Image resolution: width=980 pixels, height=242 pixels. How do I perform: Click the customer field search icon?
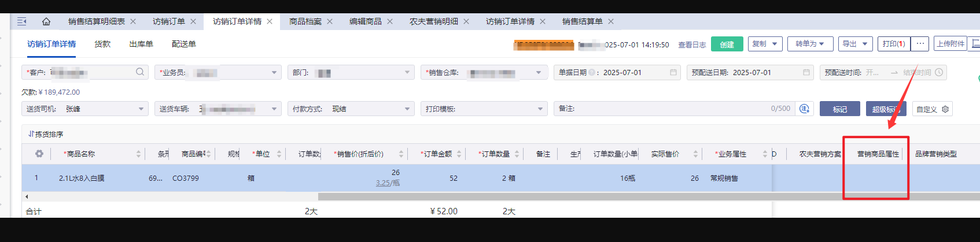[140, 72]
